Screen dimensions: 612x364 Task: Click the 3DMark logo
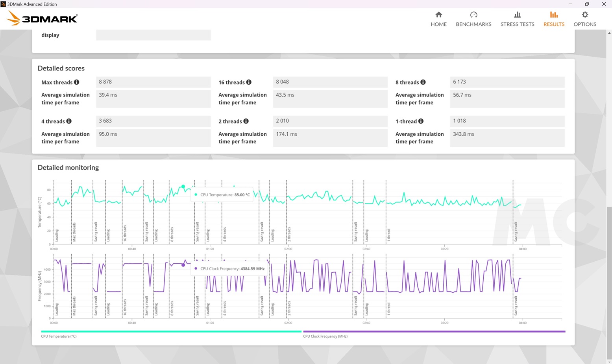click(x=42, y=18)
